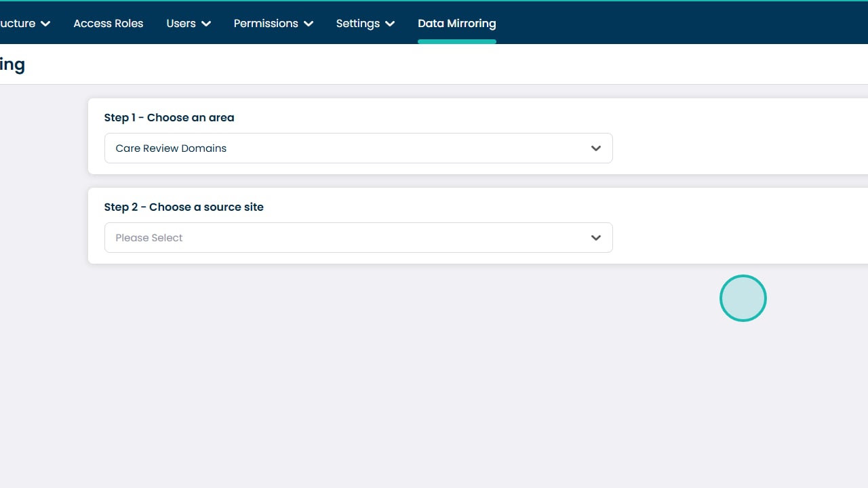Click the partially visible page heading
The image size is (868, 488).
point(12,65)
